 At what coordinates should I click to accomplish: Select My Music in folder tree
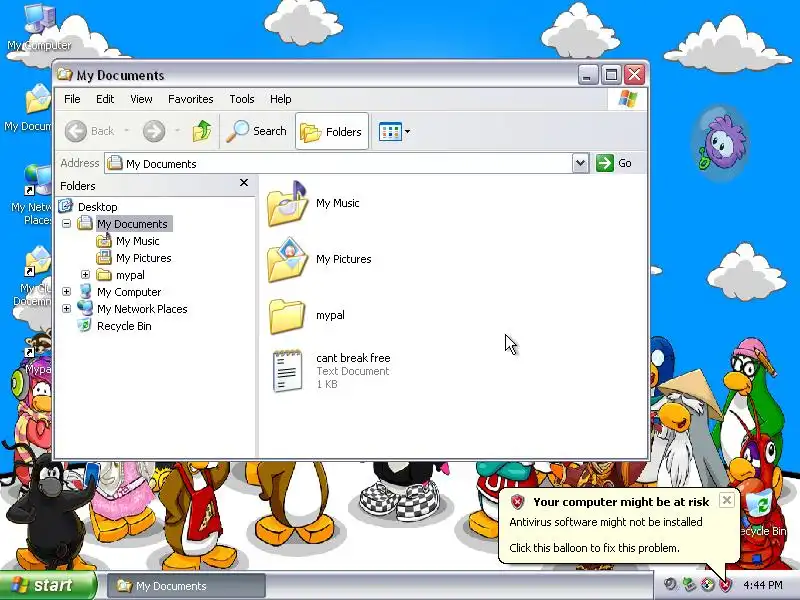138,241
